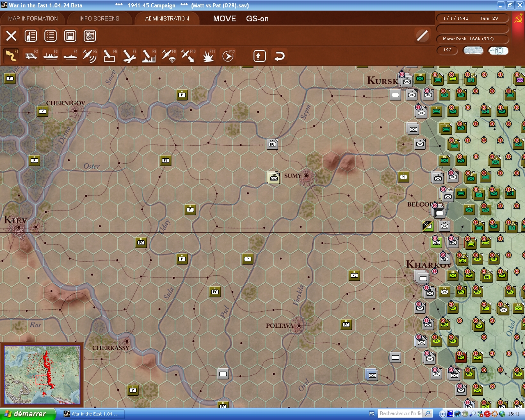
Task: Click the 193 admin points counter
Action: (x=447, y=50)
